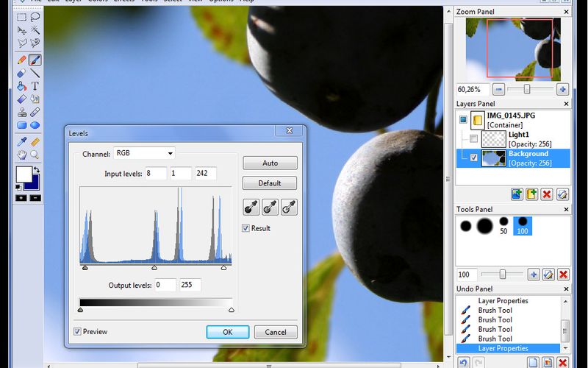Screen dimensions: 588x368
Task: Add new brush with plus in Tools Panel
Action: point(534,275)
